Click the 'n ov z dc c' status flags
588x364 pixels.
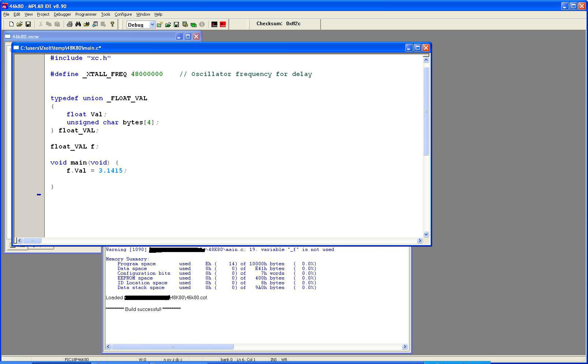tap(173, 360)
